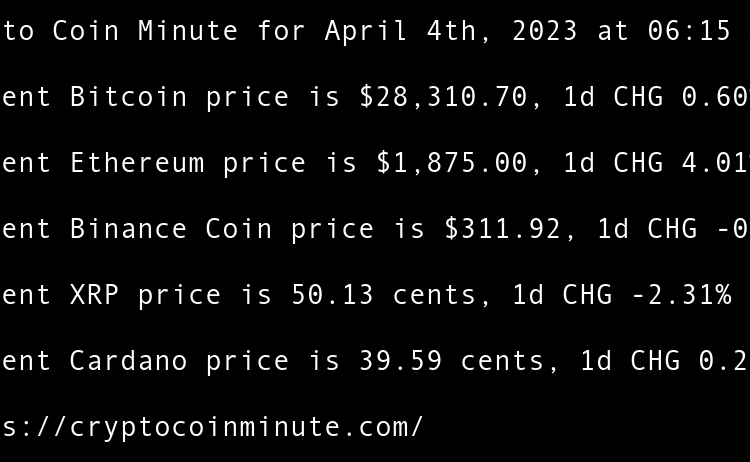The width and height of the screenshot is (750, 462).
Task: Click the word Ethereum
Action: (x=137, y=163)
